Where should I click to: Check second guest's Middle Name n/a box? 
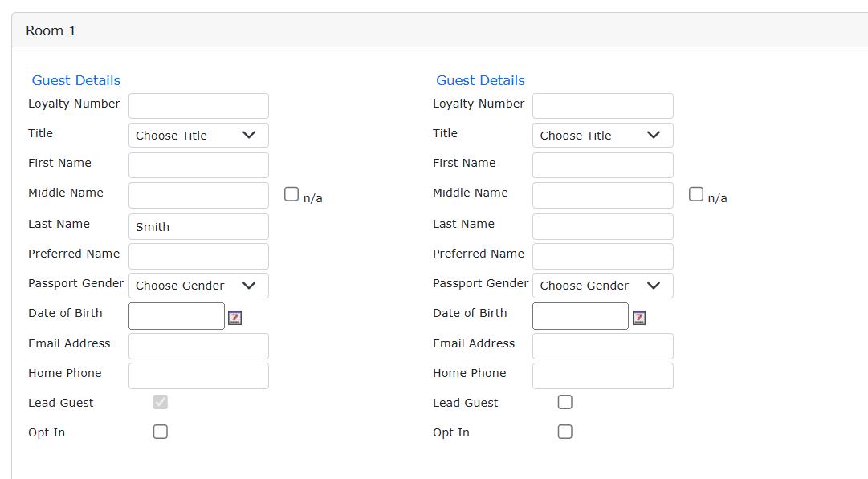(696, 194)
